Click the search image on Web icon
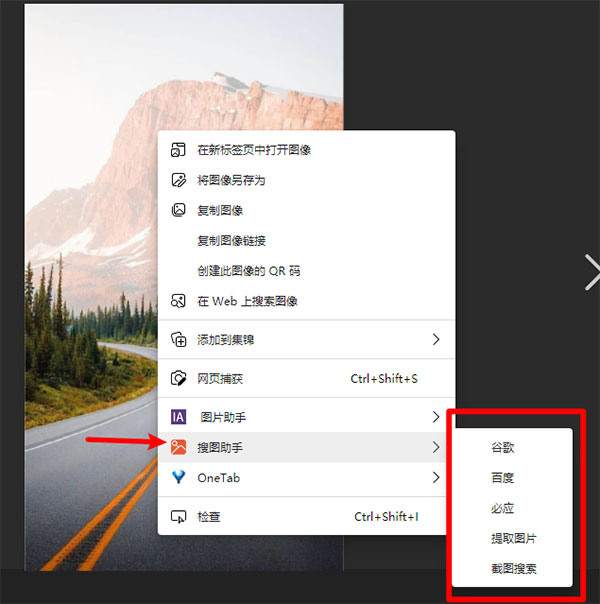The width and height of the screenshot is (600, 604). pos(178,301)
